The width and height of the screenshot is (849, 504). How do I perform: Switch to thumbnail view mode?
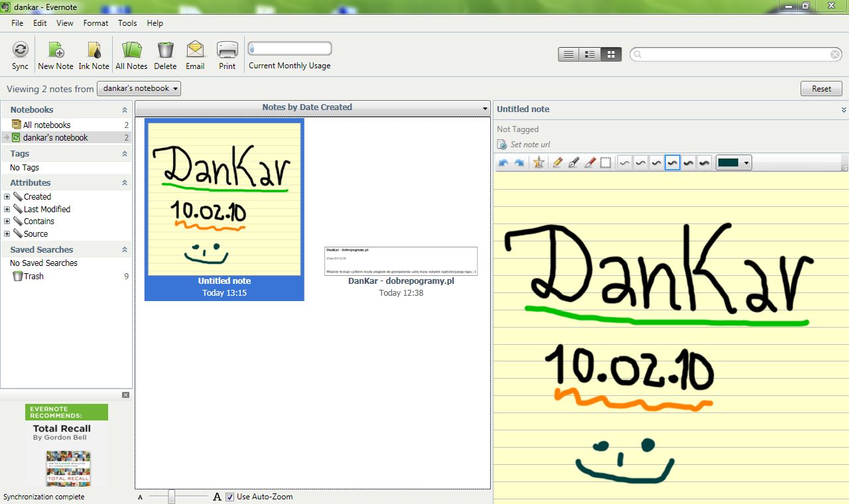pyautogui.click(x=611, y=54)
